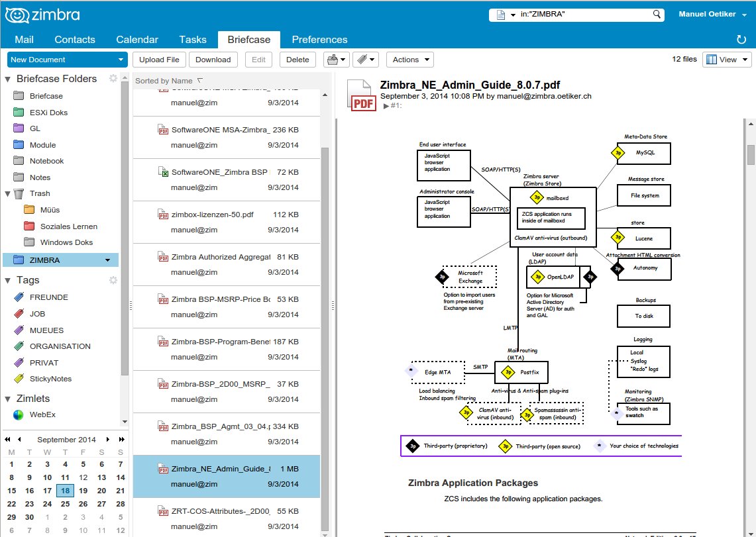Select the FREUNDE tag
The image size is (756, 537).
(x=48, y=297)
